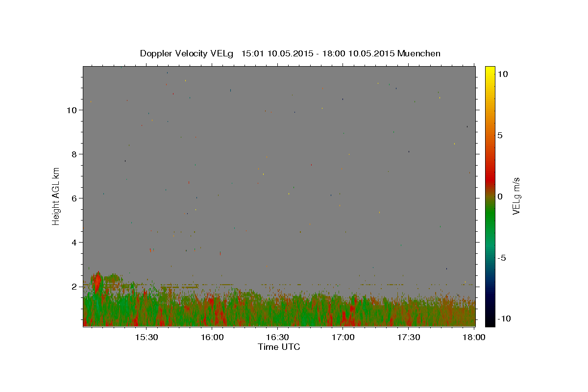588x392 pixels.
Task: Click the 15:30 time tick label
Action: coord(147,338)
